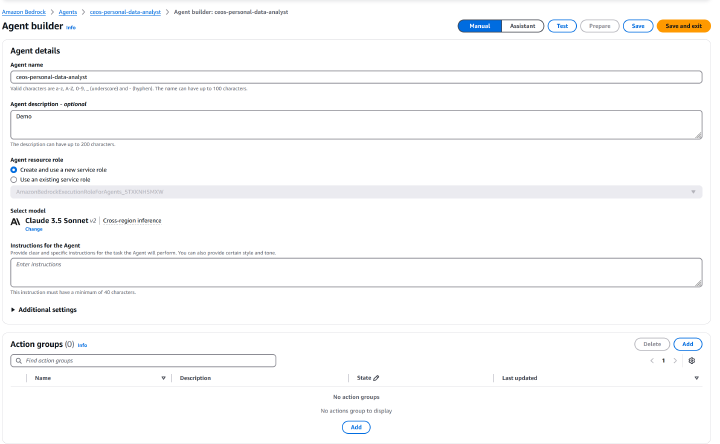Image resolution: width=720 pixels, height=444 pixels.
Task: Open Amazon Bedrock in the breadcrumb
Action: pos(25,11)
